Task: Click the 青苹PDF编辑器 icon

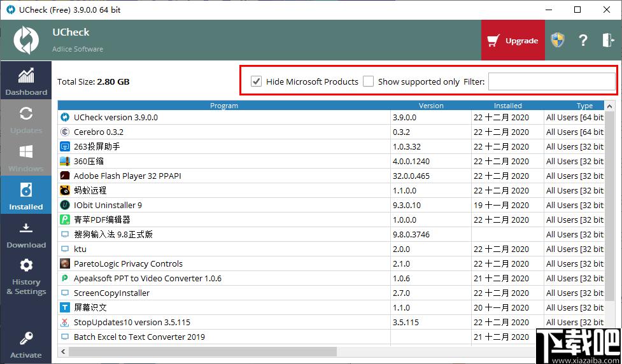Action: tap(65, 220)
